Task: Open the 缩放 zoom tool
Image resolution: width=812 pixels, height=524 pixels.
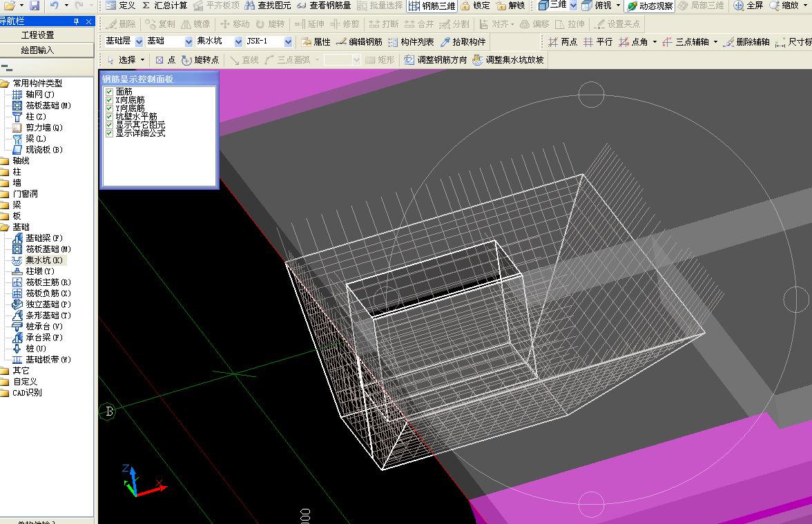Action: (784, 6)
